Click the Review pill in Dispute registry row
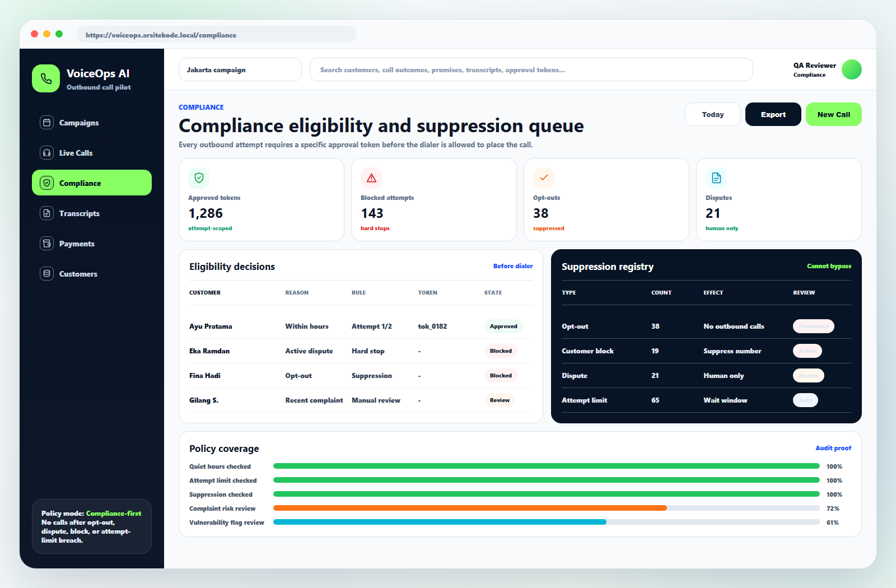896x588 pixels. tap(809, 376)
